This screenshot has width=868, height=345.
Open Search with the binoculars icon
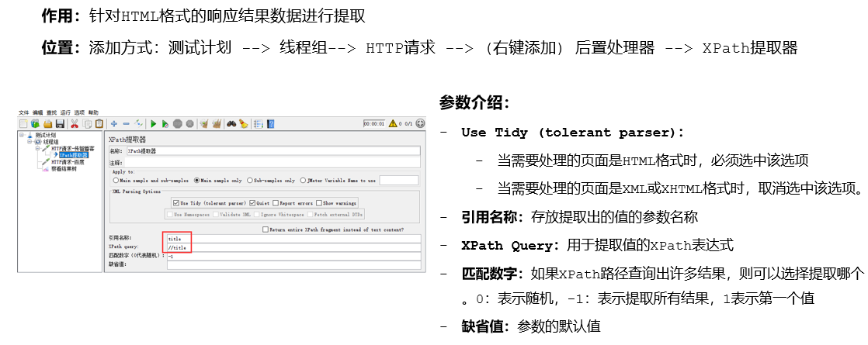click(x=231, y=124)
